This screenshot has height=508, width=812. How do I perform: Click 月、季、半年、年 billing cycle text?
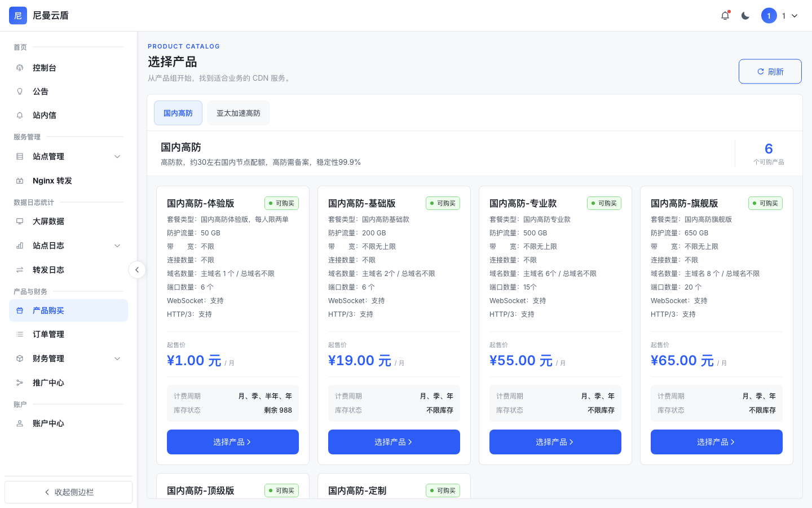pyautogui.click(x=265, y=396)
